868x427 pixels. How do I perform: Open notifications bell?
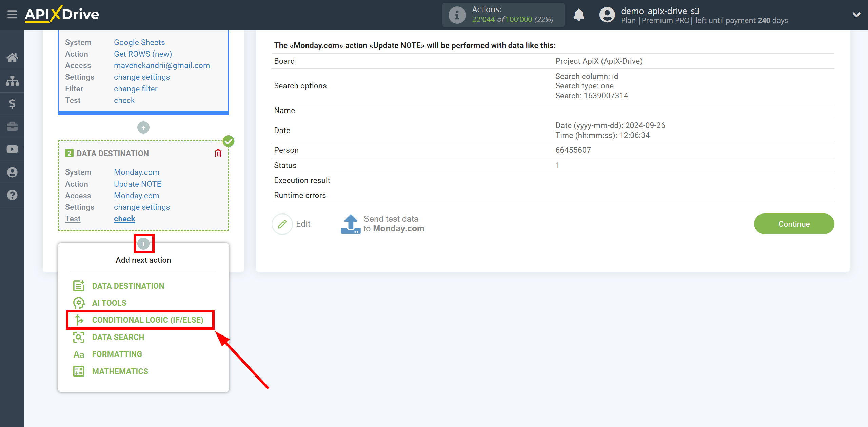point(579,15)
